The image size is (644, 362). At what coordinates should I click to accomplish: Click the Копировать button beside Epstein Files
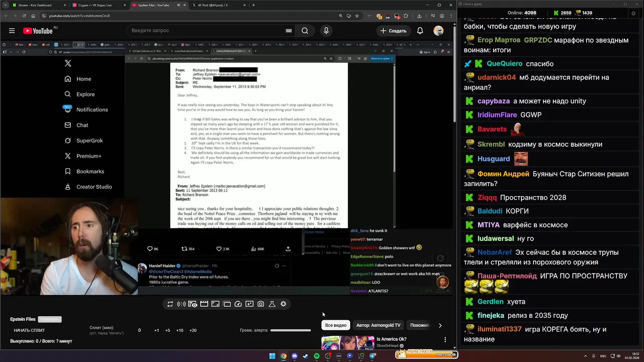click(x=50, y=319)
